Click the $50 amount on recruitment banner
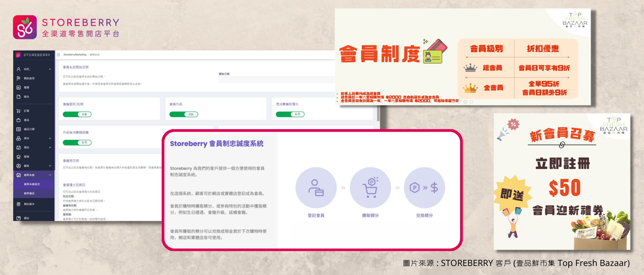 point(565,188)
